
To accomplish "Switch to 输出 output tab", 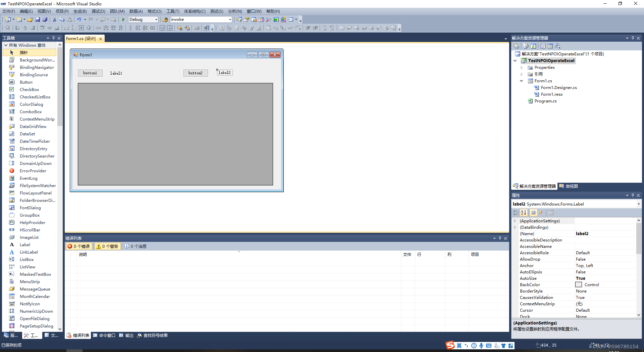I will point(126,335).
